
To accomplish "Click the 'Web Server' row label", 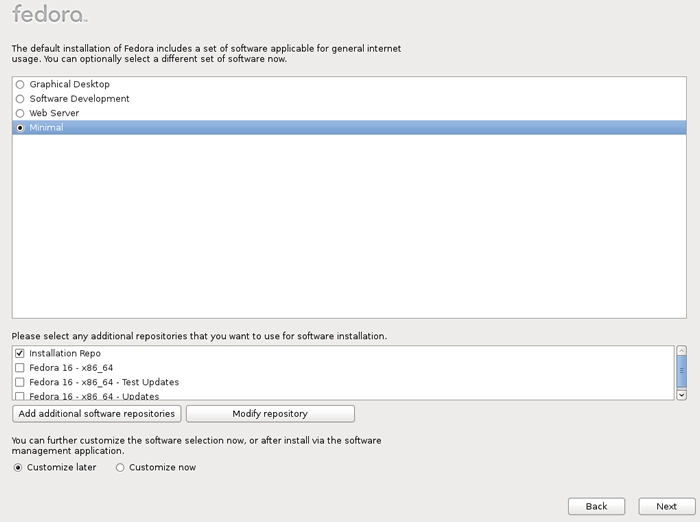I will point(54,113).
